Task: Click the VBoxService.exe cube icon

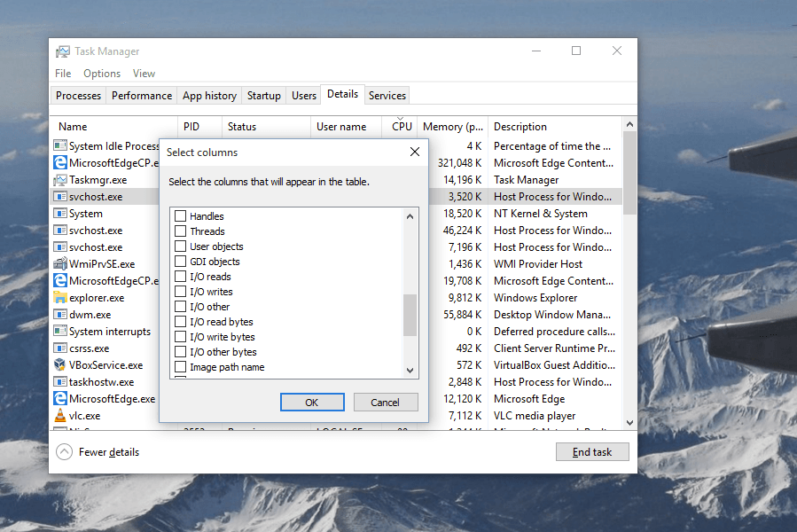Action: (x=60, y=364)
